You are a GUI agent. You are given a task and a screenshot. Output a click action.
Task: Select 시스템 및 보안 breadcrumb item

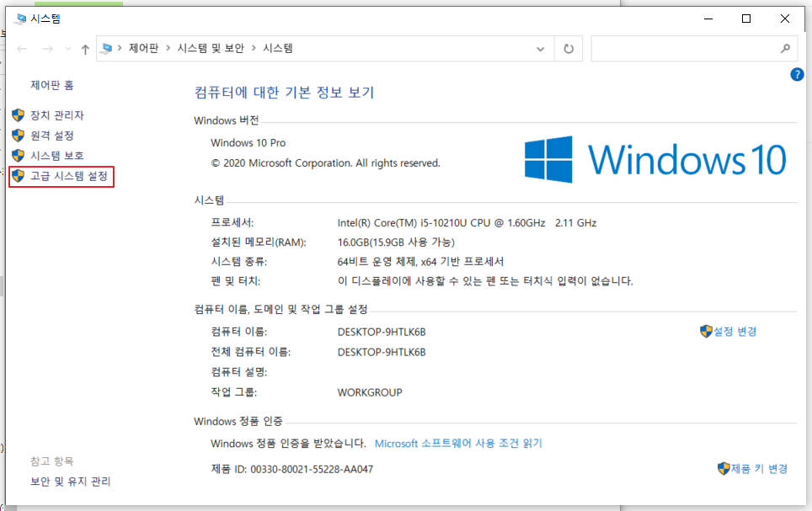[x=211, y=48]
